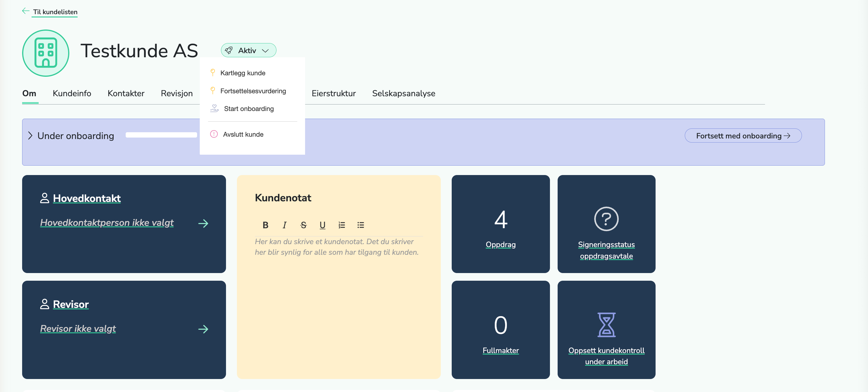
Task: Insert bullet list in Kundenotat
Action: tap(361, 225)
